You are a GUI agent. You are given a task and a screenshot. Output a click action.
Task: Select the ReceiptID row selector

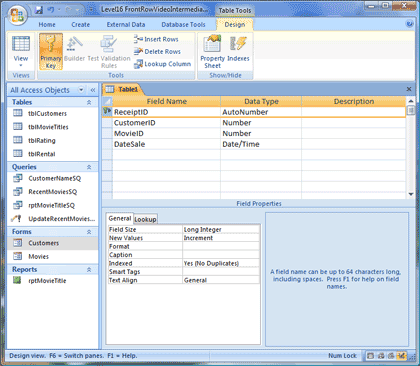click(107, 112)
